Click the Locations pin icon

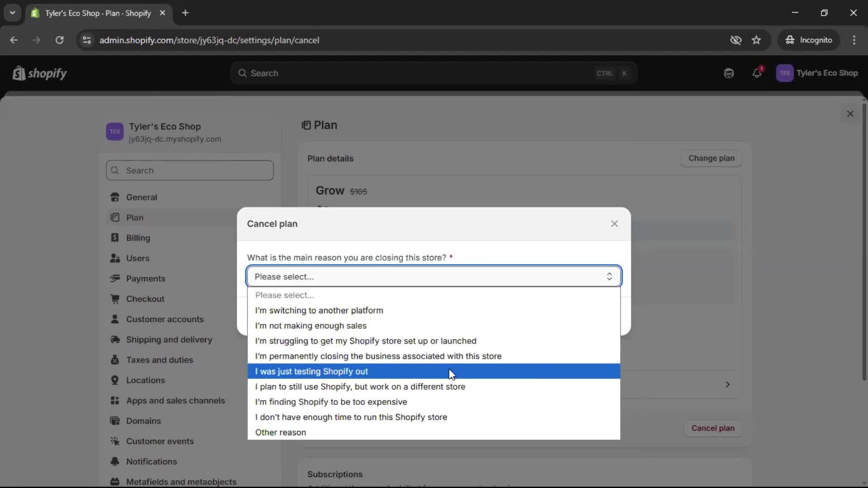(x=115, y=380)
